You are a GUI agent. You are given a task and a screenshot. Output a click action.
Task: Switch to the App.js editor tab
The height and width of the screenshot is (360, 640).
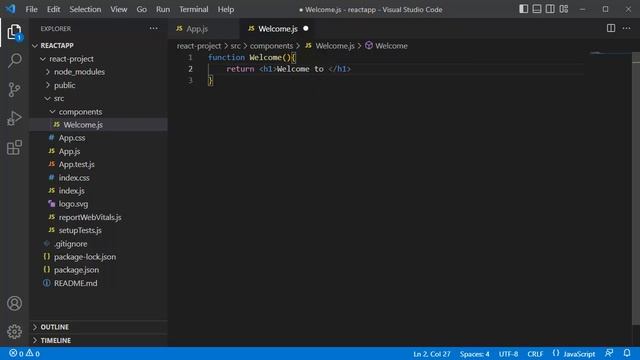pos(204,29)
